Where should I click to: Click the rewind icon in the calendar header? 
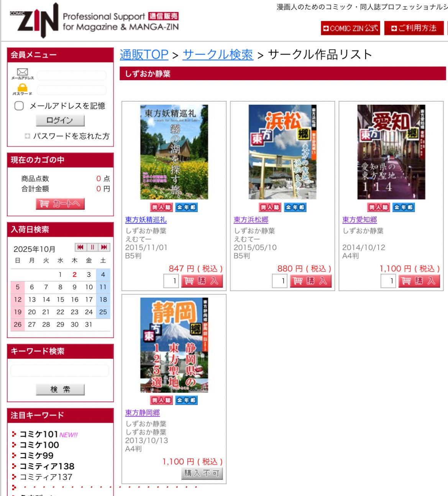pyautogui.click(x=80, y=247)
